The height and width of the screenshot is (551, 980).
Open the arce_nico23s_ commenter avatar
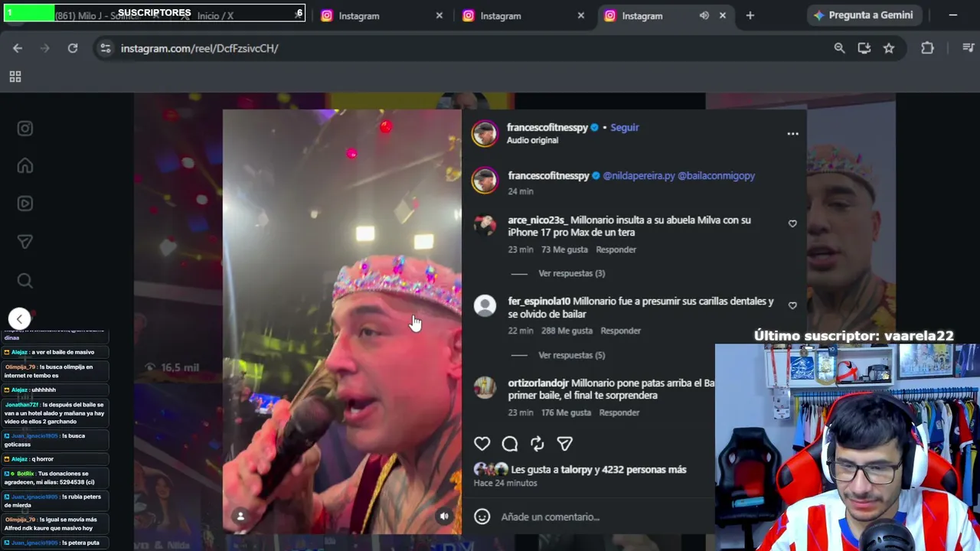pyautogui.click(x=484, y=224)
